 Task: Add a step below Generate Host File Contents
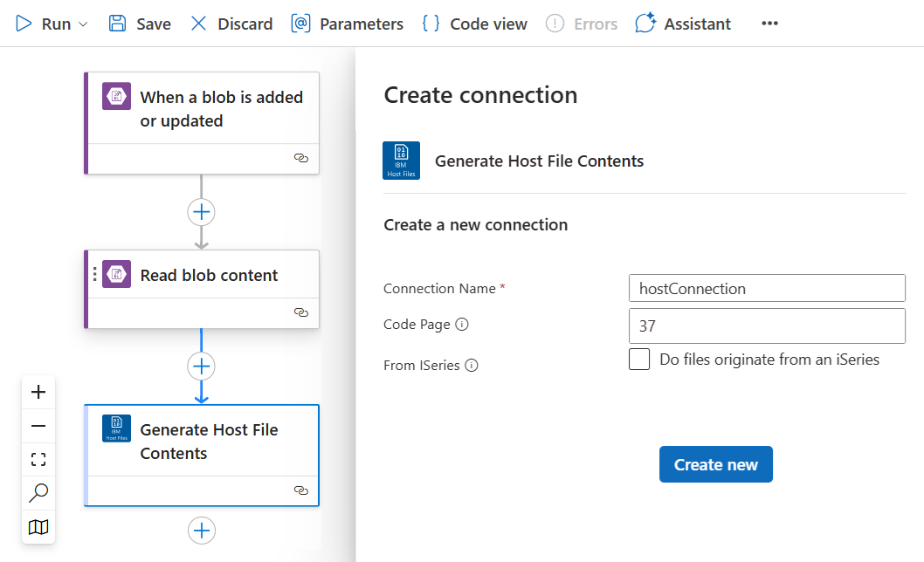202,531
